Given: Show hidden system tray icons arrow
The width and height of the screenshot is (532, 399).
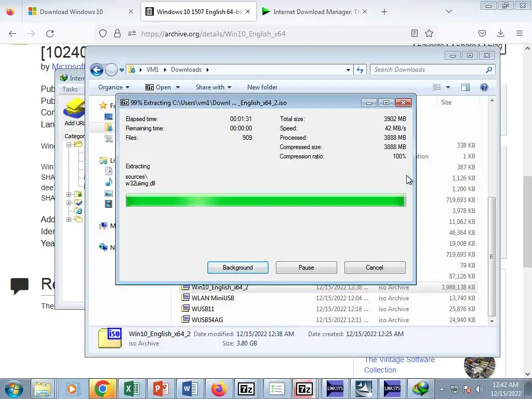Looking at the screenshot, I should [x=442, y=389].
